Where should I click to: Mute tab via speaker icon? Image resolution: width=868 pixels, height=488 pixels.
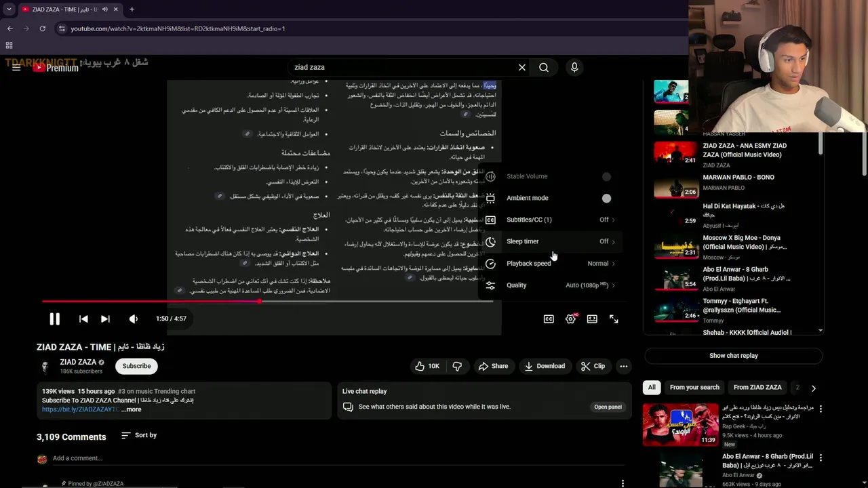tap(104, 9)
